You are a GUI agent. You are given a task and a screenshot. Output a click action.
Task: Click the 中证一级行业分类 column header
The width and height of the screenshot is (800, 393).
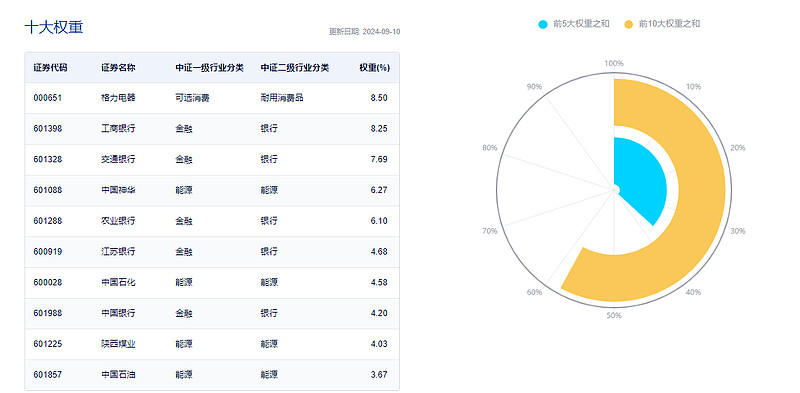[209, 67]
